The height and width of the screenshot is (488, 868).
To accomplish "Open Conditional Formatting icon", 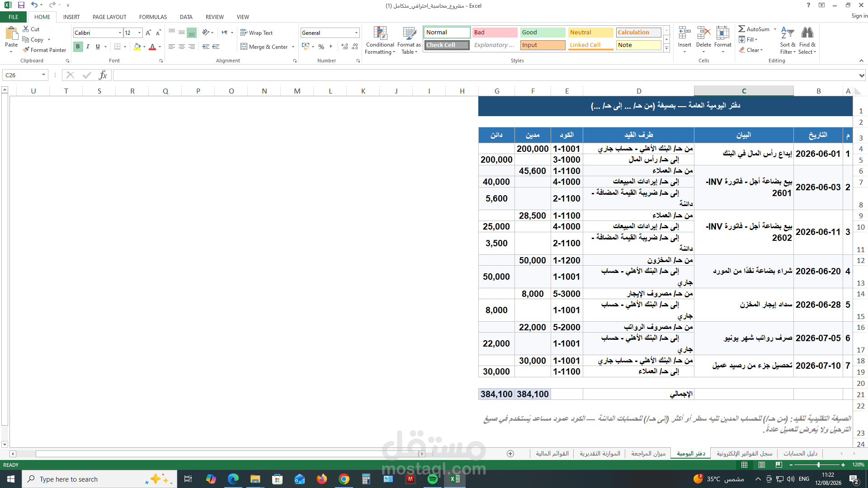I will [380, 33].
